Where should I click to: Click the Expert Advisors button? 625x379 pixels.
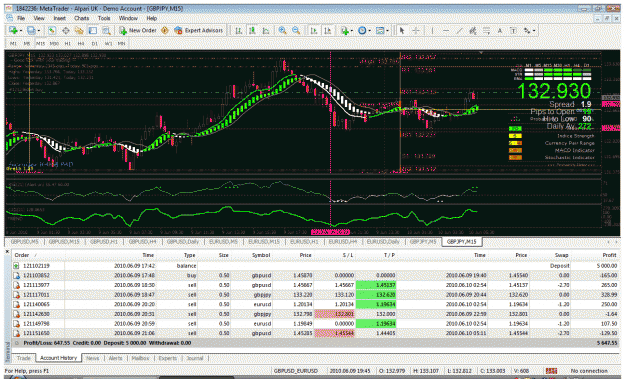[x=199, y=31]
